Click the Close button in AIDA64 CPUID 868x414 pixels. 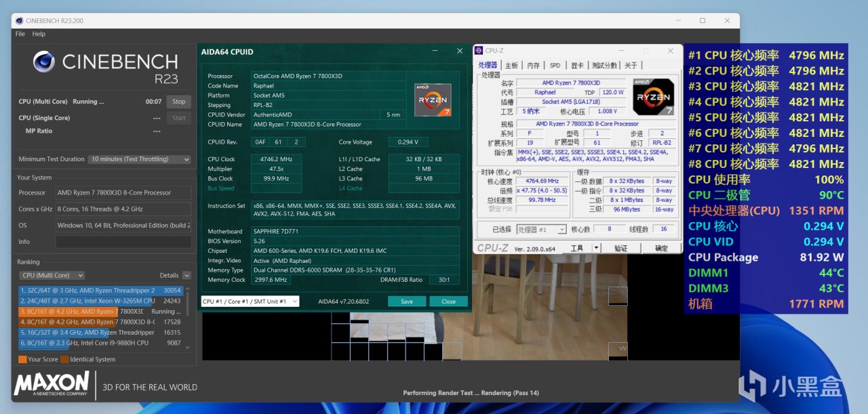pyautogui.click(x=448, y=302)
